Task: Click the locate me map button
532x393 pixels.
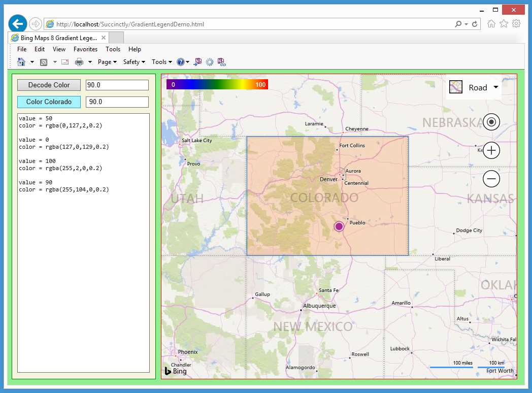Action: [491, 122]
